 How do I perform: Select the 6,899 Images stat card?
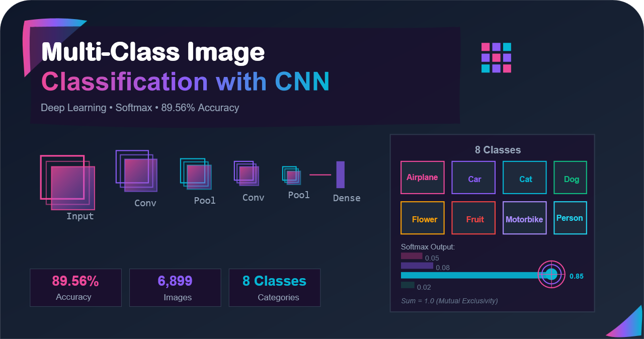(175, 287)
